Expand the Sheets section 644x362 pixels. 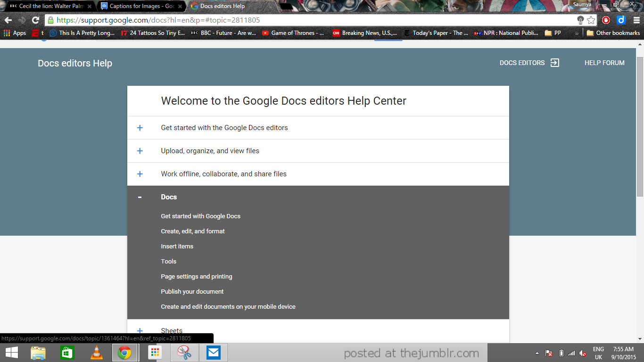pos(318,331)
